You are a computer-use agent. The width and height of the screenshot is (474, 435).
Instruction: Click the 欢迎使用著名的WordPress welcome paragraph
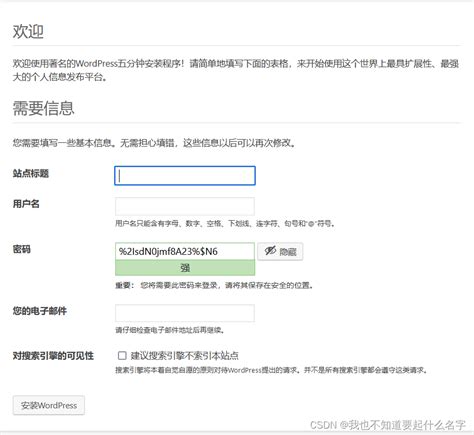pyautogui.click(x=236, y=70)
